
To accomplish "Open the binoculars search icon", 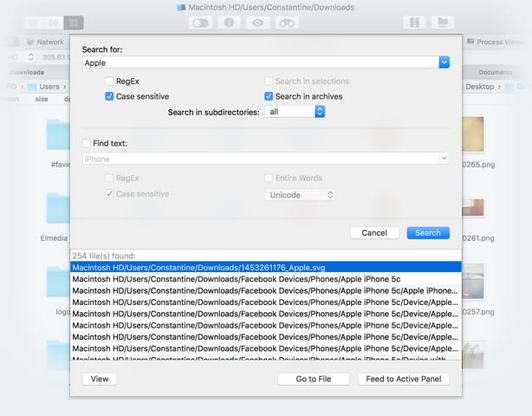I will (287, 23).
